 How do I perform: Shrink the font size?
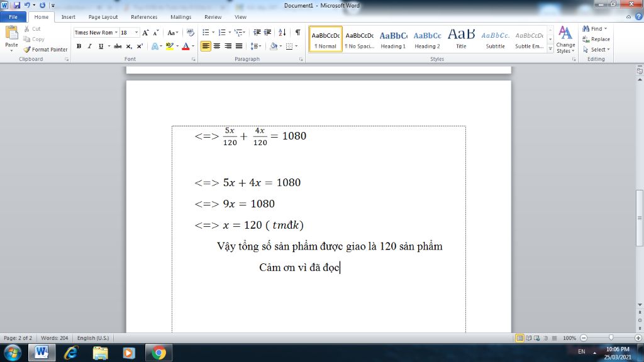click(156, 33)
